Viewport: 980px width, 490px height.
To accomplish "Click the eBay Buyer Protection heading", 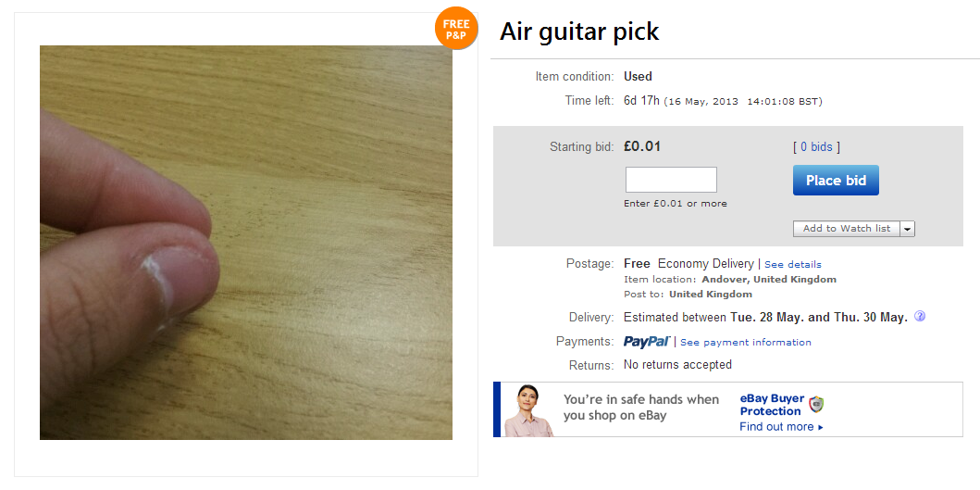I will [x=772, y=405].
